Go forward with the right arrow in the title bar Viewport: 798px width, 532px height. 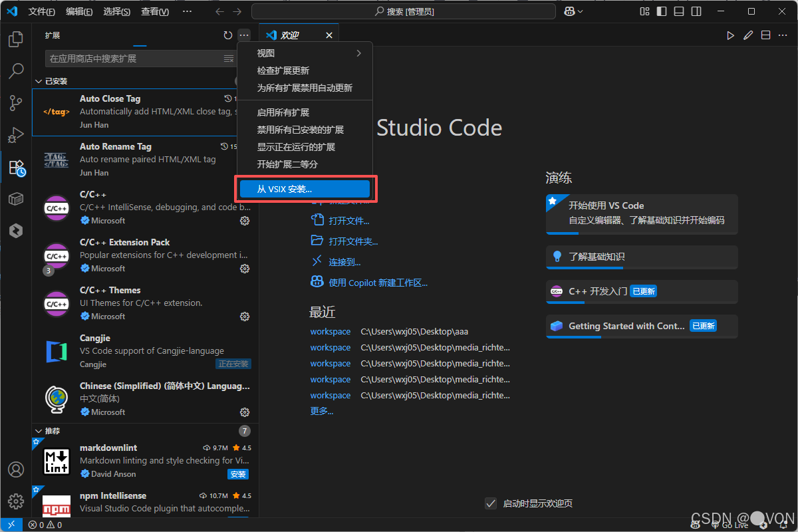pyautogui.click(x=237, y=11)
